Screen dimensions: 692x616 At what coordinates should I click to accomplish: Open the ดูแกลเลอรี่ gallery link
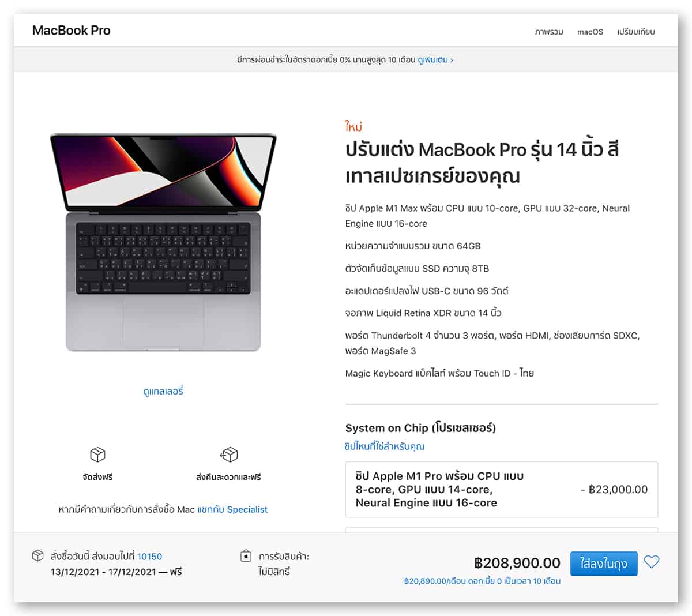pos(163,391)
